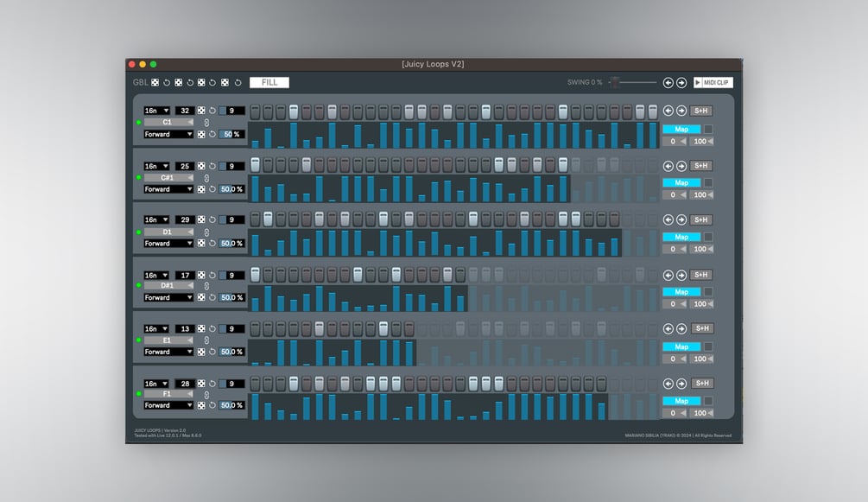Randomize velocities with C1 row lower dice
This screenshot has height=502, width=868.
(x=201, y=134)
